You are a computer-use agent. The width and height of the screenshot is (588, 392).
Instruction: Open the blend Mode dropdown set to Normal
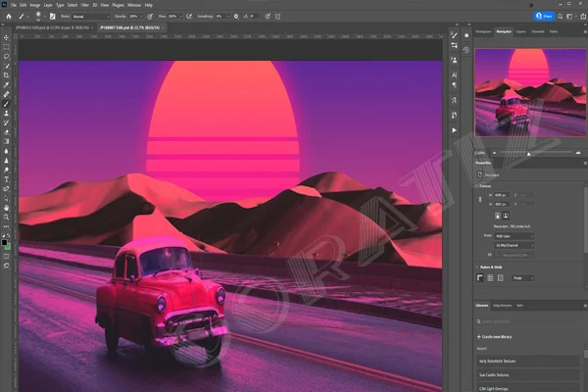click(91, 17)
